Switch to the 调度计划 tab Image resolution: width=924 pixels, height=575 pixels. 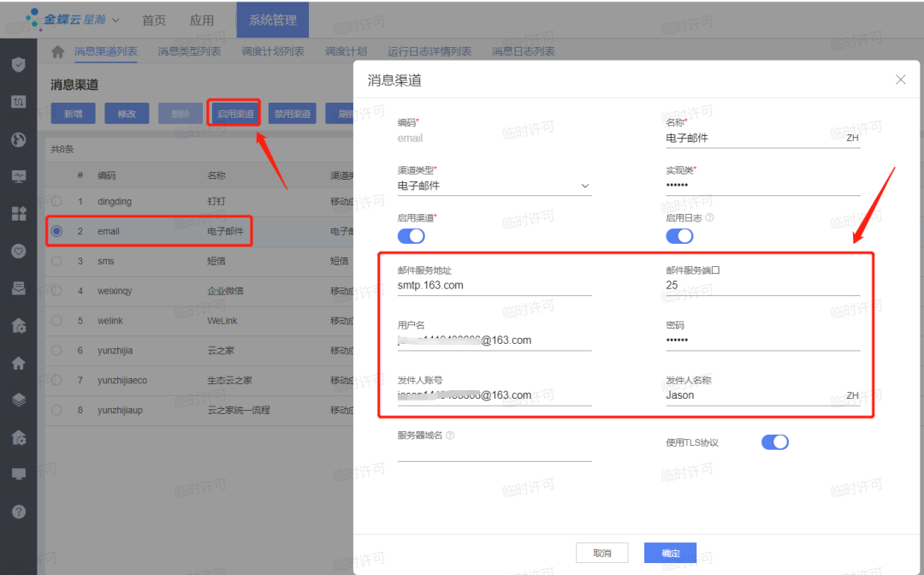click(346, 51)
